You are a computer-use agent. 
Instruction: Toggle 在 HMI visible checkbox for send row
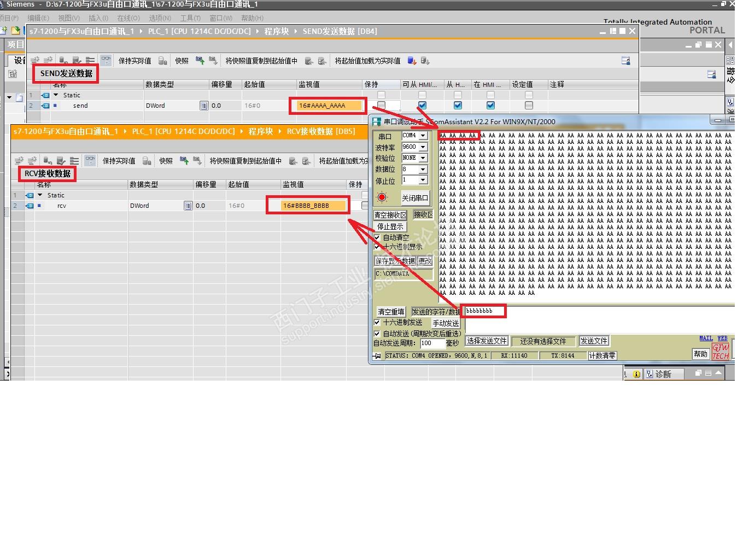tap(490, 105)
